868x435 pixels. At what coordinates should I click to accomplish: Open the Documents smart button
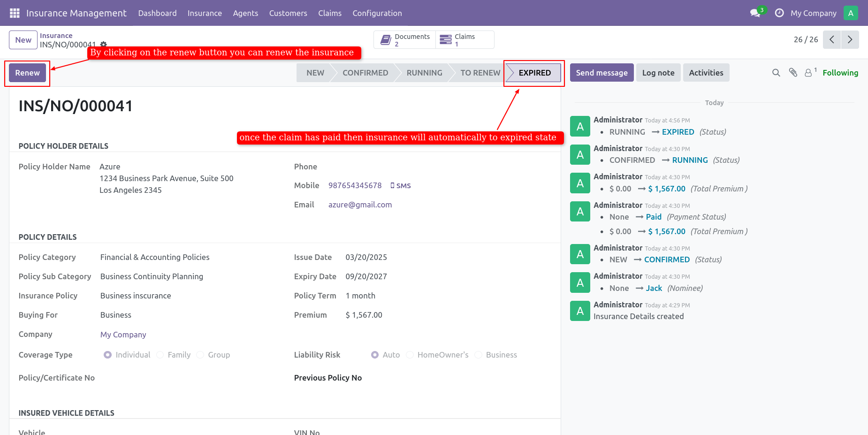[x=405, y=40]
